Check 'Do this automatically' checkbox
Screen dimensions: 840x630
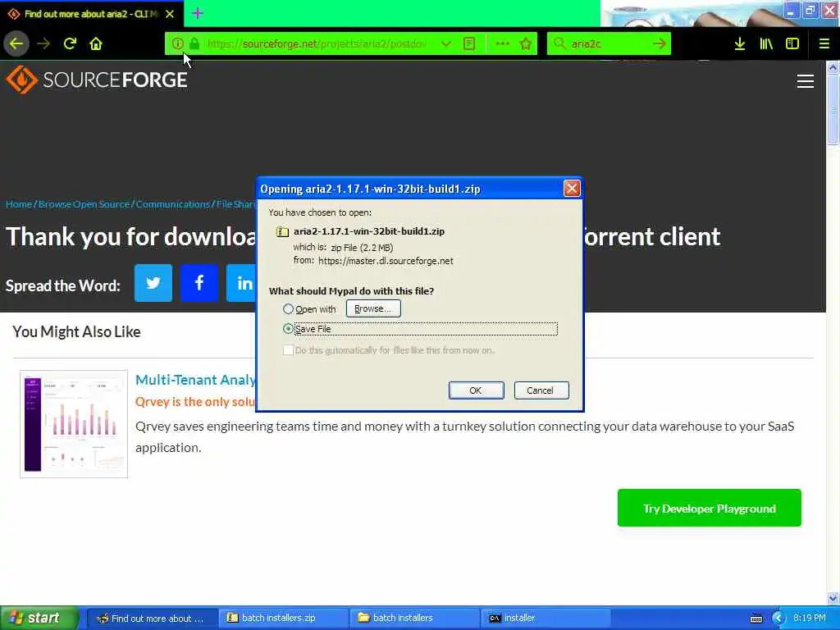(x=288, y=350)
